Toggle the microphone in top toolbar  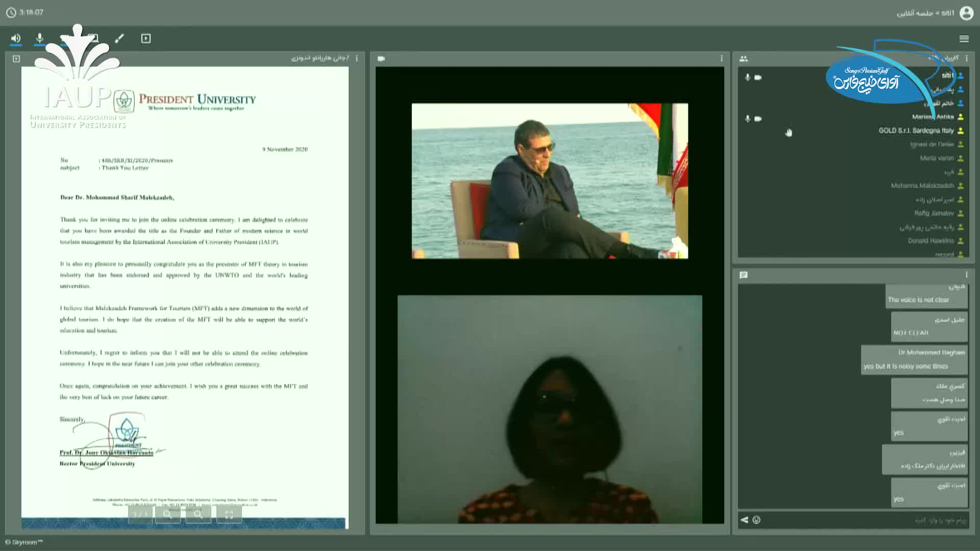click(40, 38)
